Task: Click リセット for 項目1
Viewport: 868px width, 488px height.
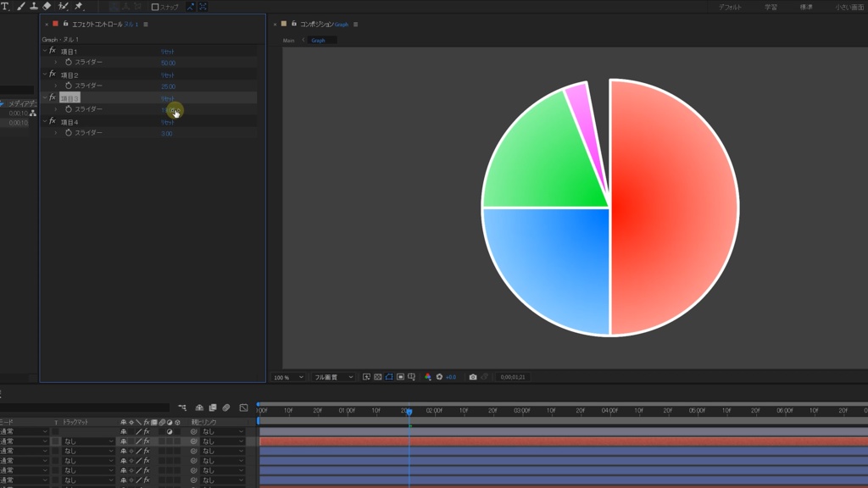Action: tap(167, 52)
